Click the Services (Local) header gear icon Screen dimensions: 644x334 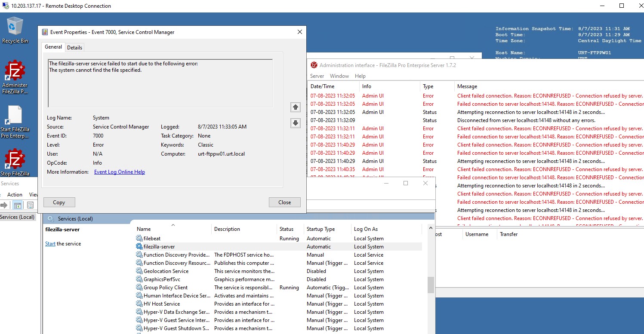(51, 218)
